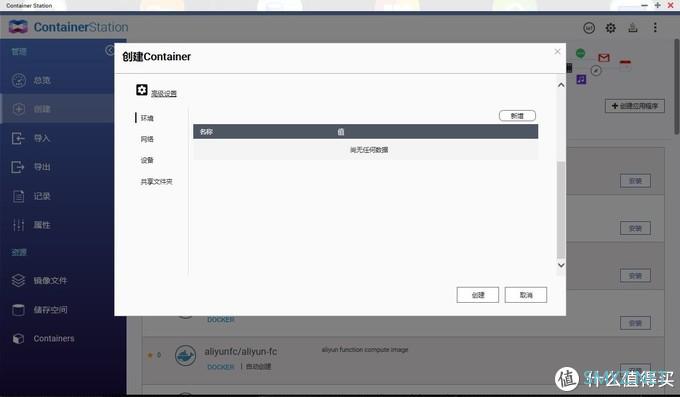Click the import/download icon in header
Viewport: 680px width, 397px height.
(633, 28)
